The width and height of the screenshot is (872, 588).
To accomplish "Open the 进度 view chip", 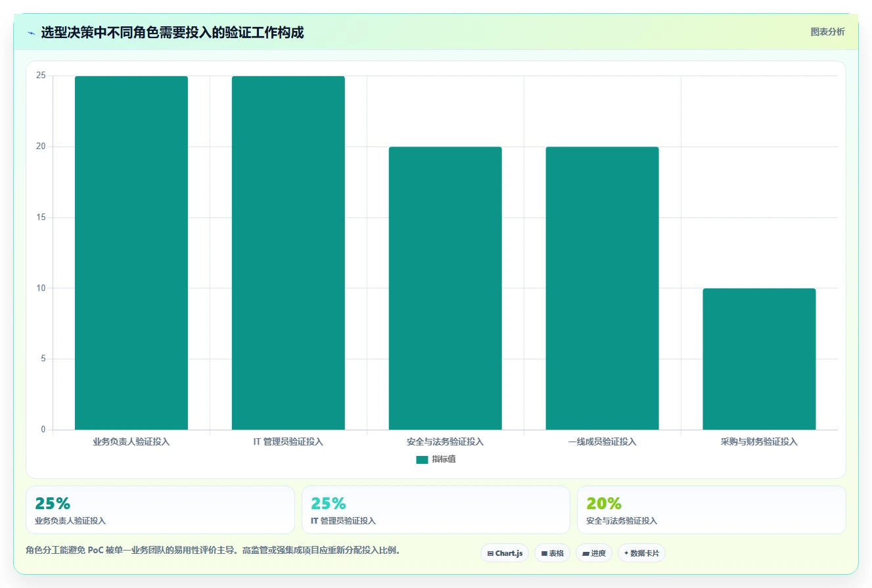I will click(593, 553).
